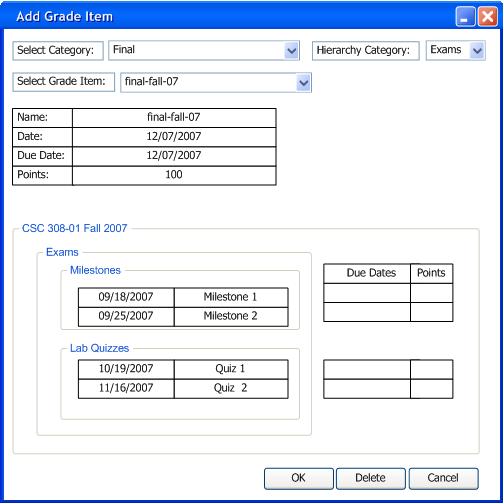Select the Quiz 1 row

(x=183, y=369)
